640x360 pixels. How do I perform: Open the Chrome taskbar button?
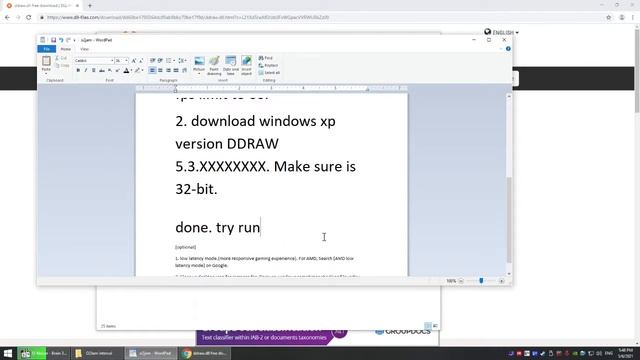coord(205,353)
